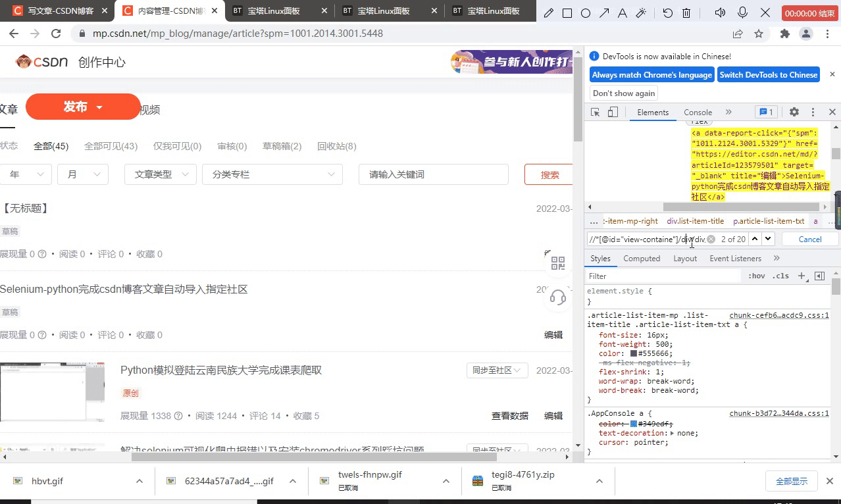This screenshot has width=841, height=504.
Task: Reload the page with refresh icon
Action: pyautogui.click(x=56, y=34)
